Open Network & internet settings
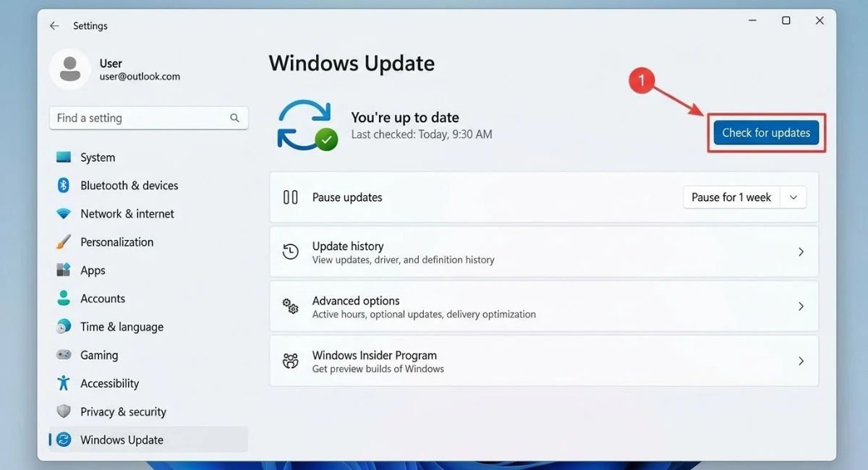This screenshot has height=470, width=868. (148, 214)
